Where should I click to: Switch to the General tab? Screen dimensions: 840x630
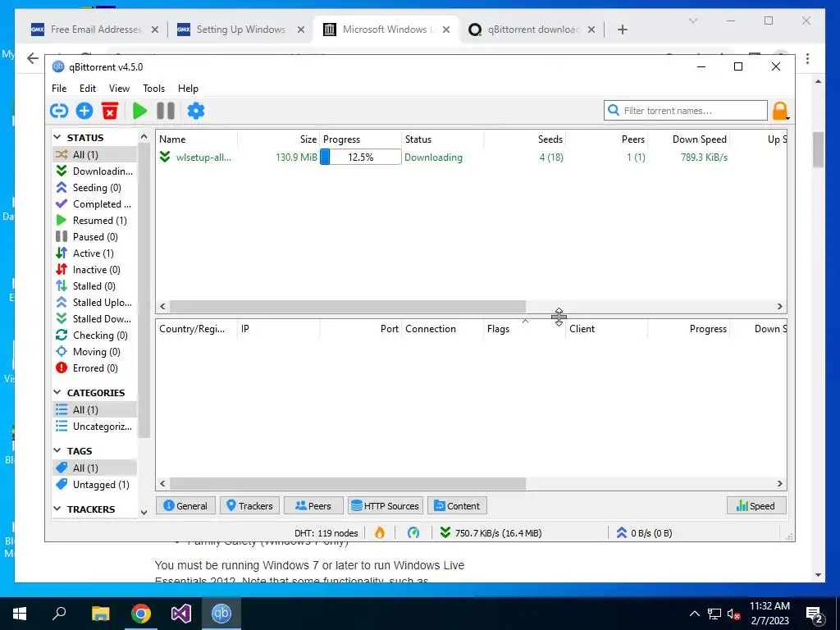185,505
